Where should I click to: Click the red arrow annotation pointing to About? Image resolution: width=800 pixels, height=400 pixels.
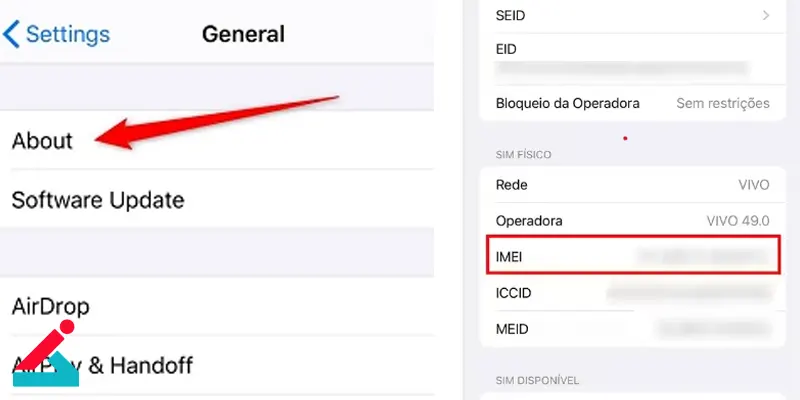point(217,122)
